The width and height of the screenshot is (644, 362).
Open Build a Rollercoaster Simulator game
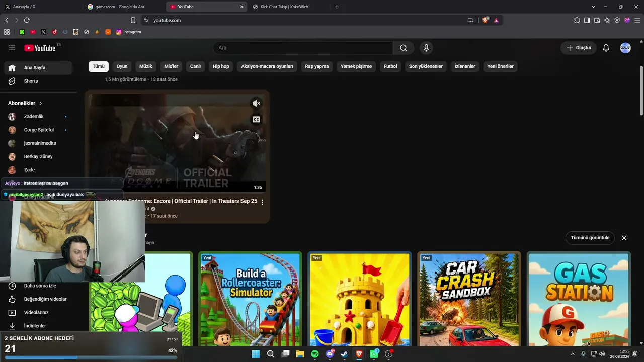tap(250, 299)
